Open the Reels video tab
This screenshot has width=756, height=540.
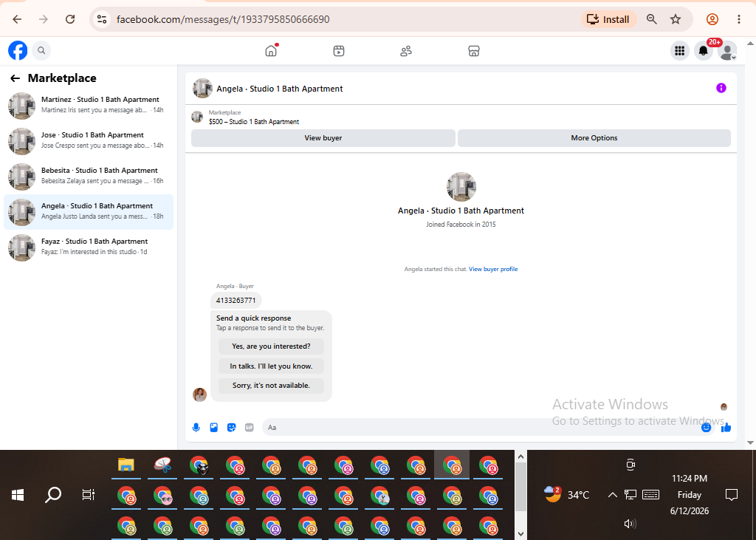coord(339,51)
